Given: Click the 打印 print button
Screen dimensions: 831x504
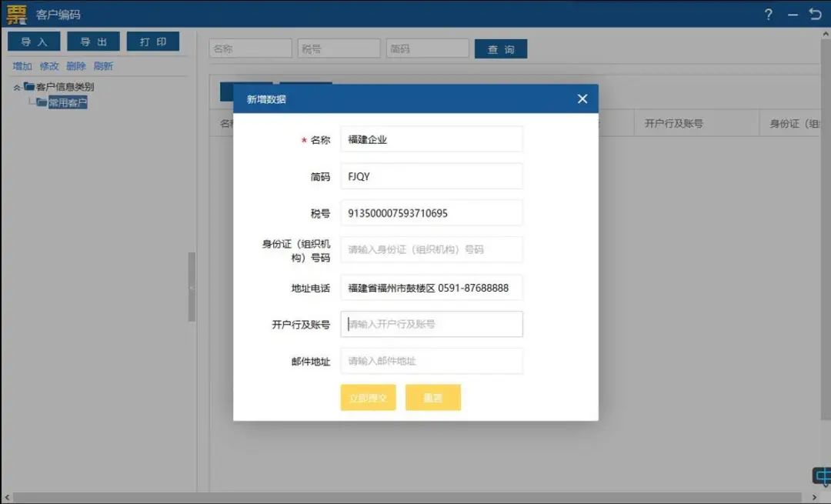Looking at the screenshot, I should pos(153,41).
